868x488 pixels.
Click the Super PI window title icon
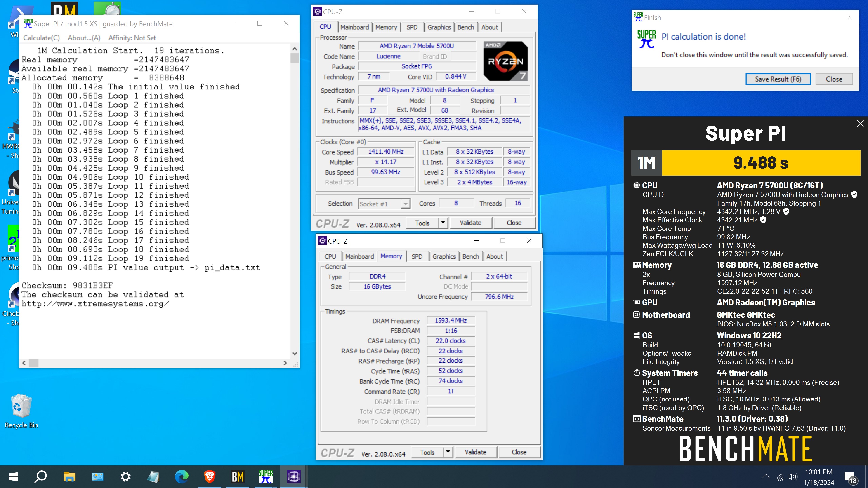pyautogui.click(x=28, y=23)
